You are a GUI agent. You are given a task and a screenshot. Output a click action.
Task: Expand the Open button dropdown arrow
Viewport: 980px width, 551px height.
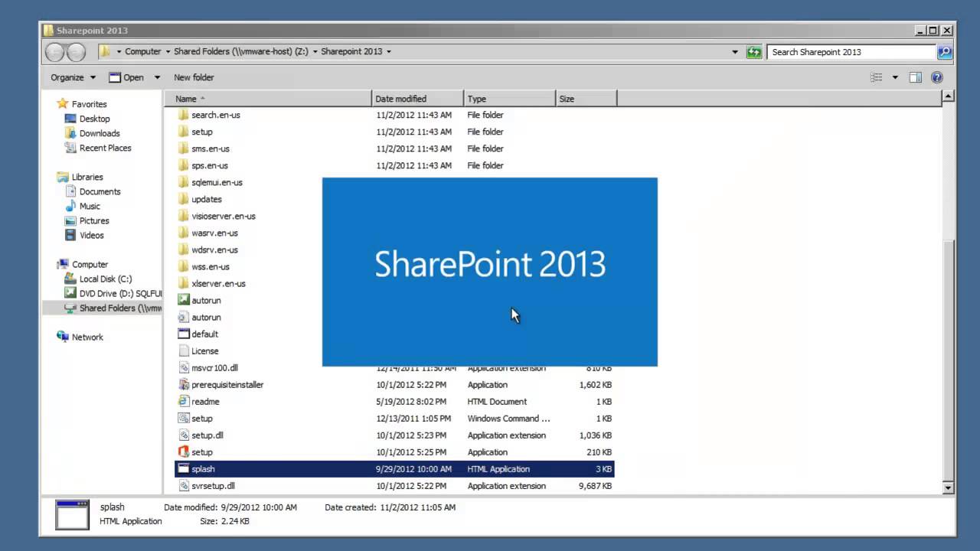pos(157,77)
